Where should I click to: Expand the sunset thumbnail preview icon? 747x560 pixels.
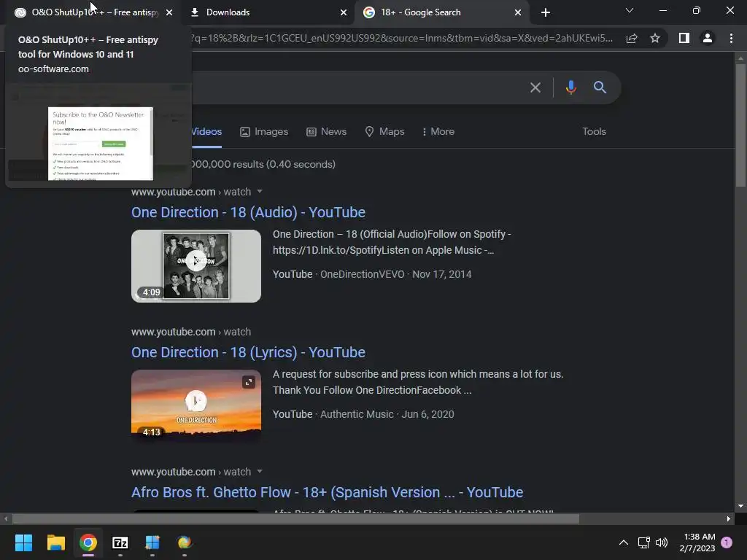[248, 382]
